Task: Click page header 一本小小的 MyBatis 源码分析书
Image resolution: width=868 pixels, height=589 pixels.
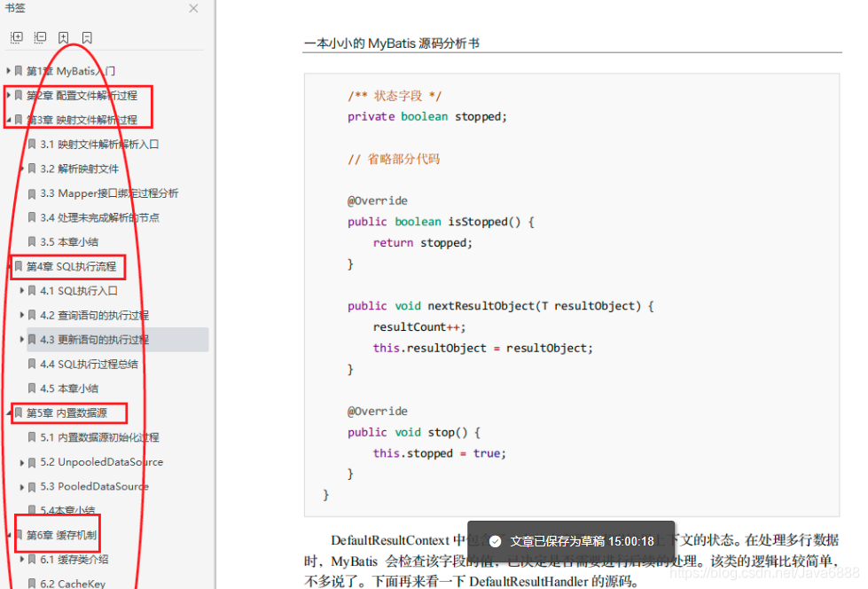Action: pyautogui.click(x=392, y=43)
